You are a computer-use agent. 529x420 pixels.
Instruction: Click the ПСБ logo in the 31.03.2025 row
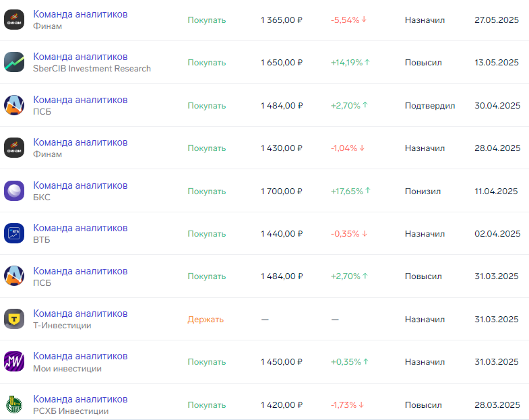click(14, 276)
